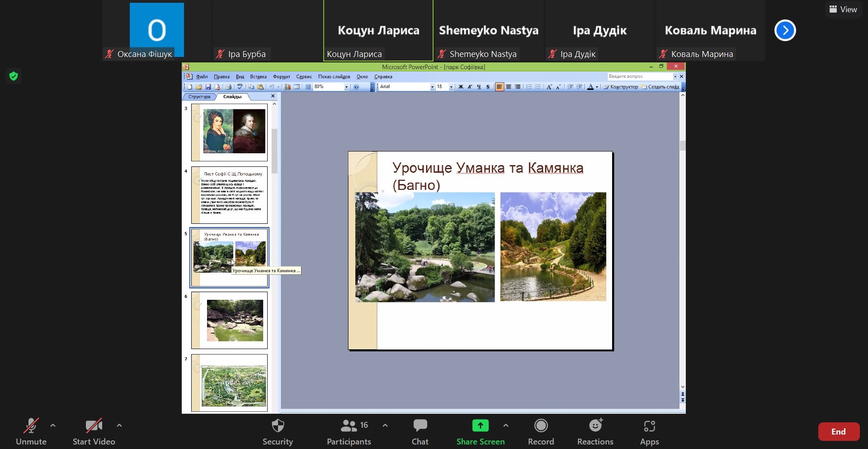
Task: Click the red End meeting button
Action: click(838, 432)
